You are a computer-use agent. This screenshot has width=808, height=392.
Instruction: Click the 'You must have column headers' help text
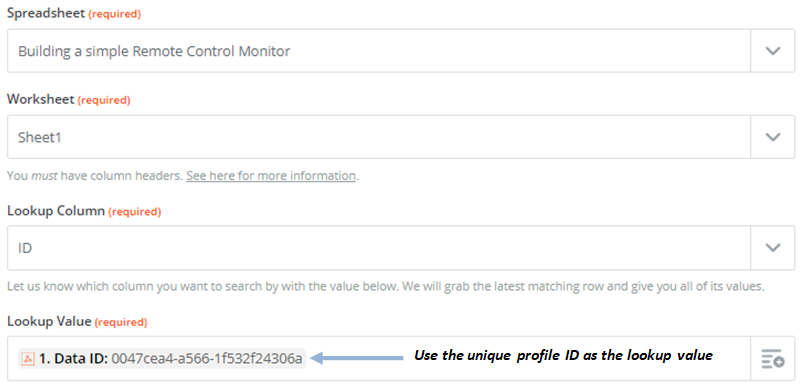coord(95,176)
